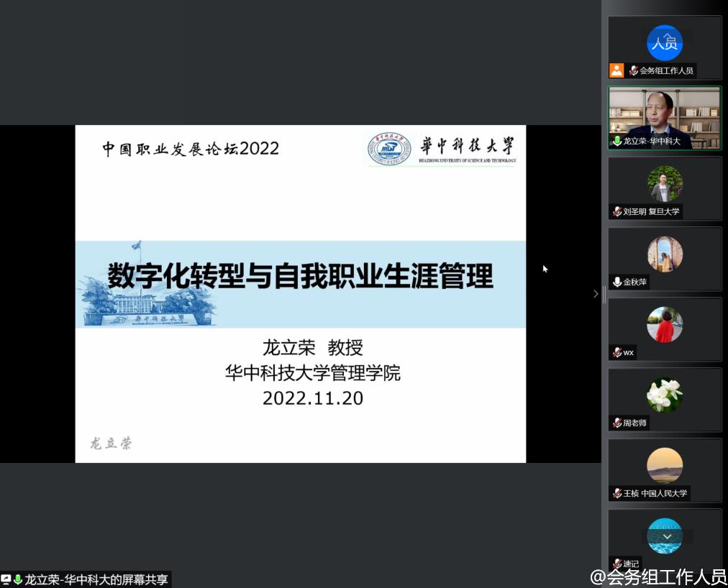Click the green mic icon in screen-share label
The height and width of the screenshot is (588, 728).
tap(18, 579)
